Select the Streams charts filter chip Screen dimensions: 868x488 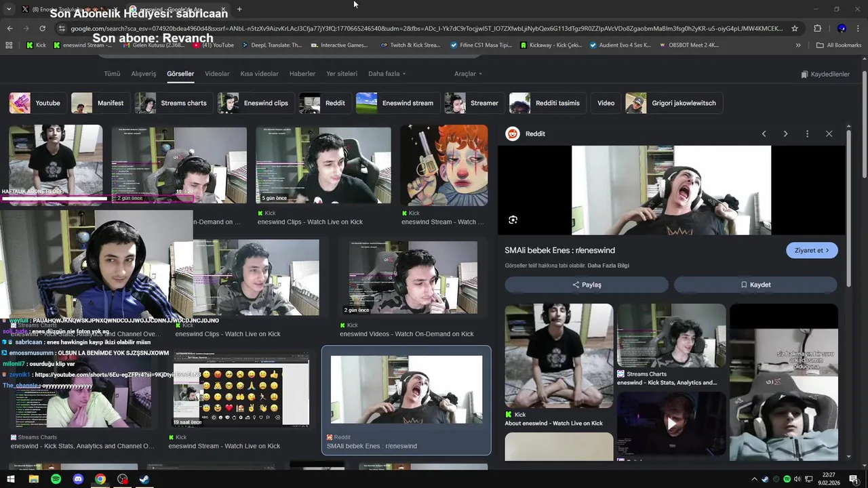tap(174, 103)
